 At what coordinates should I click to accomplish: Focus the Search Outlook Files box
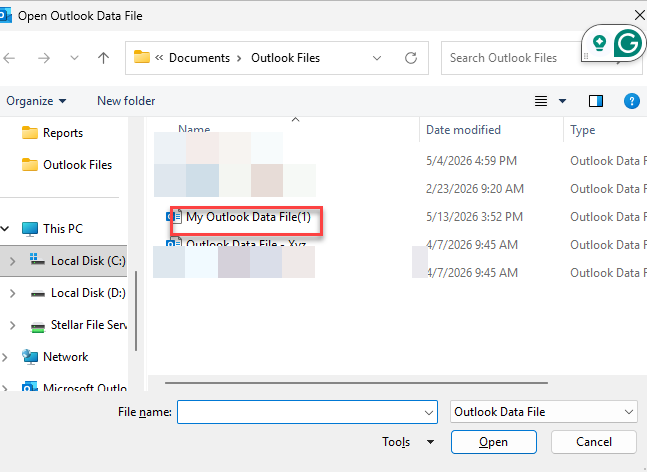(512, 58)
